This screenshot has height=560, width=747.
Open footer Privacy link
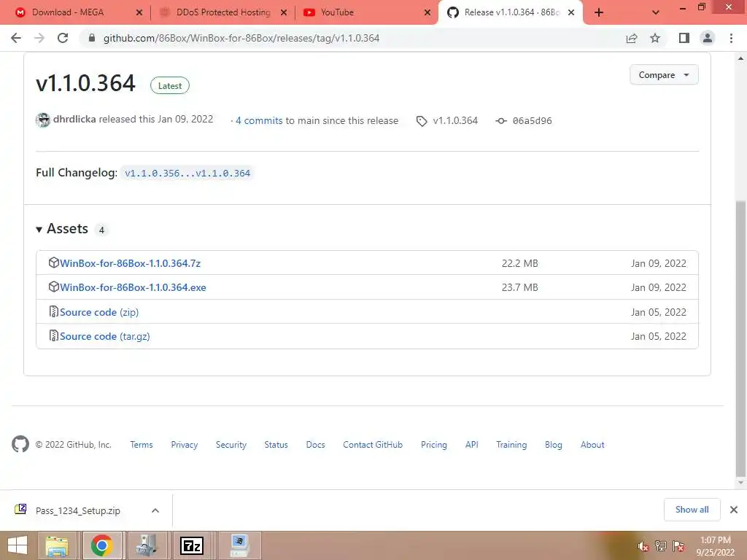pyautogui.click(x=185, y=445)
